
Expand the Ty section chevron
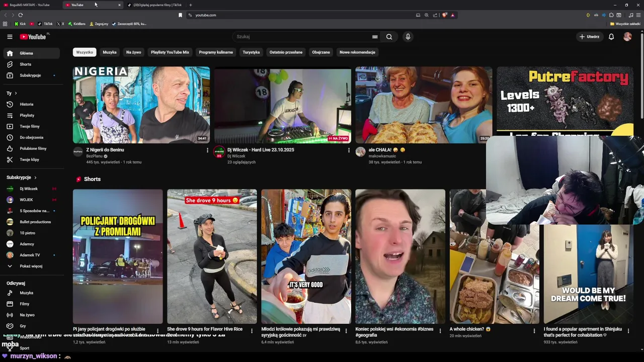click(x=16, y=94)
